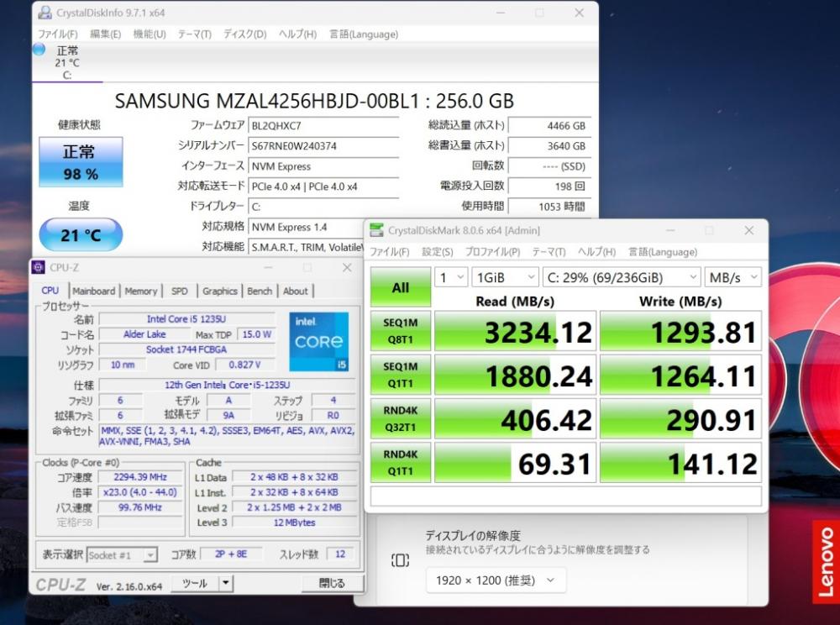Switch to the Mainboard tab in CPU-Z
Image resolution: width=840 pixels, height=625 pixels.
tap(94, 291)
